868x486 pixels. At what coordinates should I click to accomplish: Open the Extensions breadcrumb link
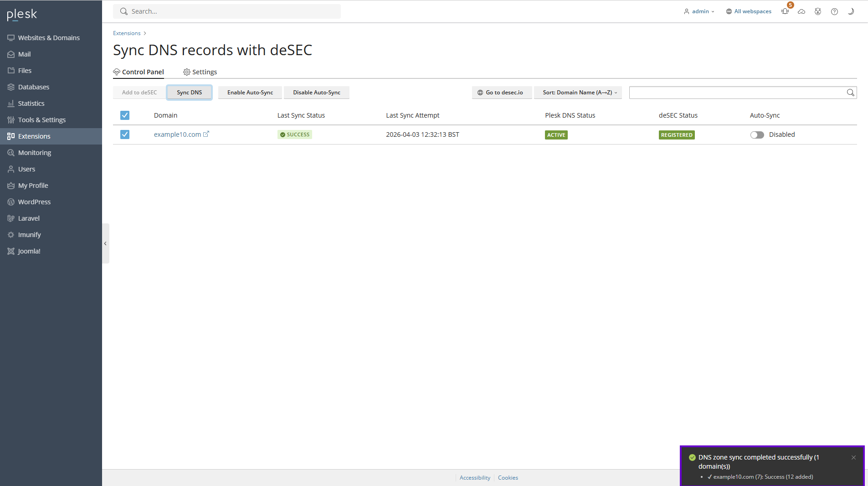[126, 33]
